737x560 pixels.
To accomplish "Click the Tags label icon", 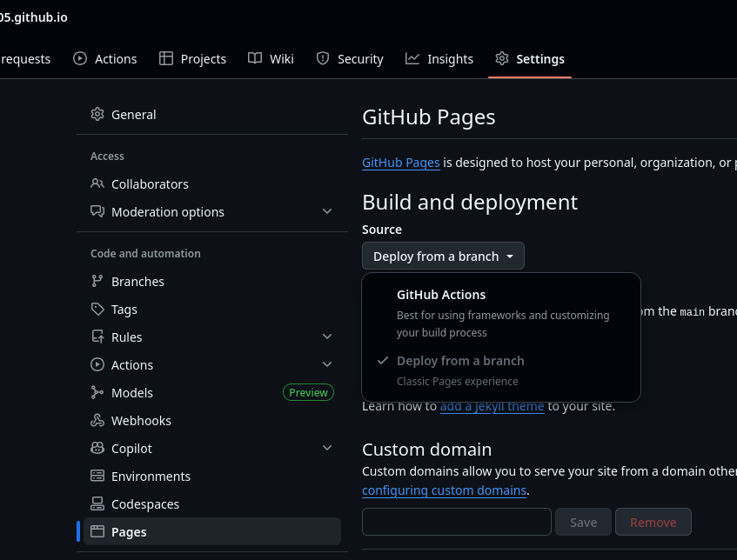I will click(x=97, y=310).
